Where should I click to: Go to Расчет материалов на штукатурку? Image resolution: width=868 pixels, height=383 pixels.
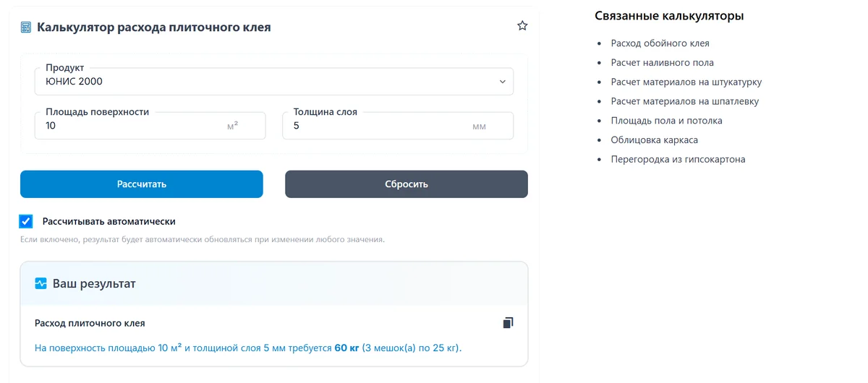pos(686,82)
